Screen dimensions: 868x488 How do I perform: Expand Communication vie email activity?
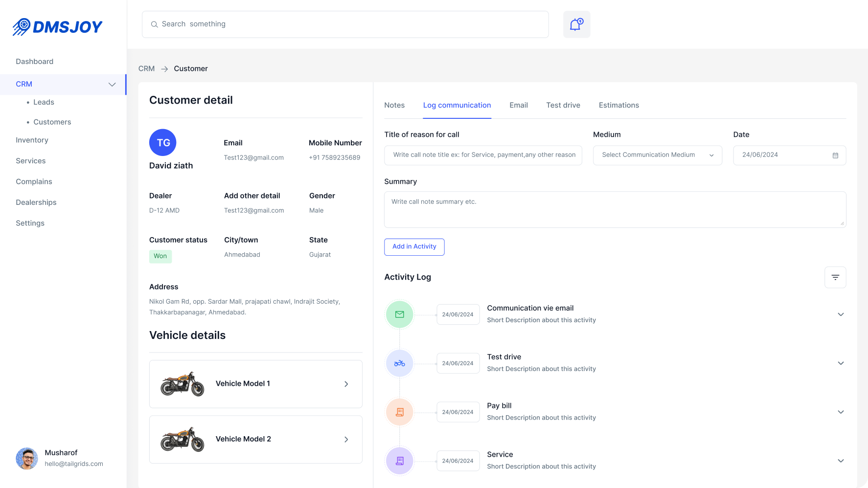click(841, 314)
